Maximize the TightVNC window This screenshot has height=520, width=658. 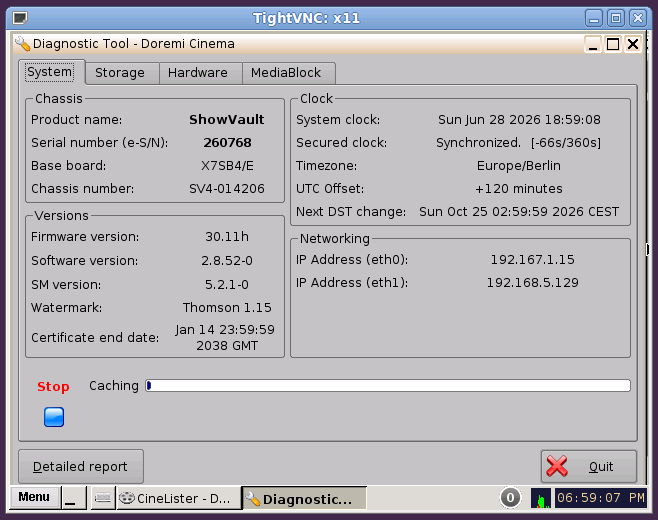coord(616,18)
